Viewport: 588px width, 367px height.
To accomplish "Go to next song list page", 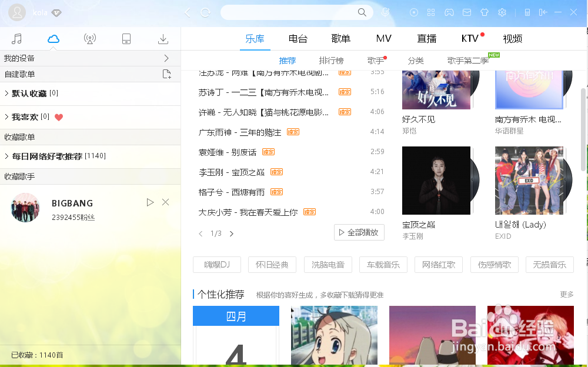I will pyautogui.click(x=231, y=233).
